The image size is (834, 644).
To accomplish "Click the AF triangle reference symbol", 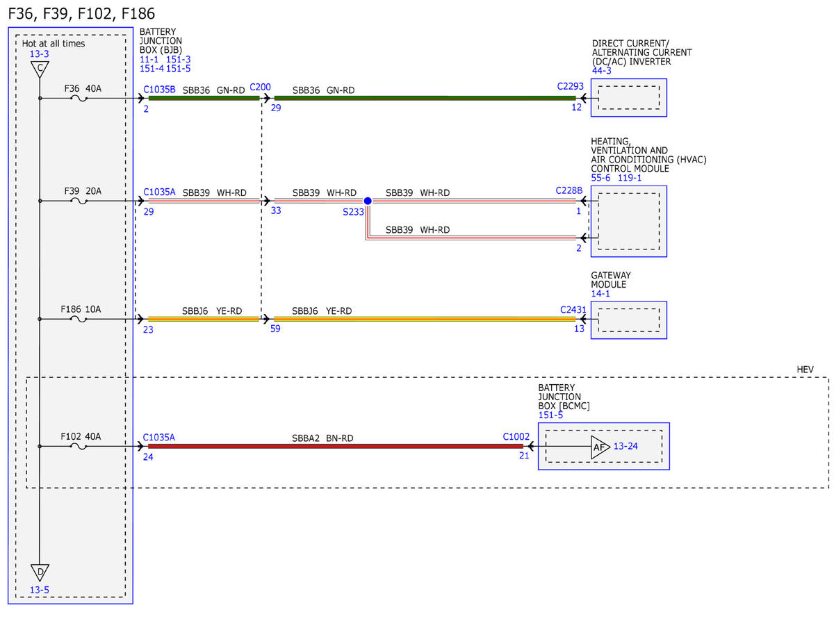I will pos(600,447).
